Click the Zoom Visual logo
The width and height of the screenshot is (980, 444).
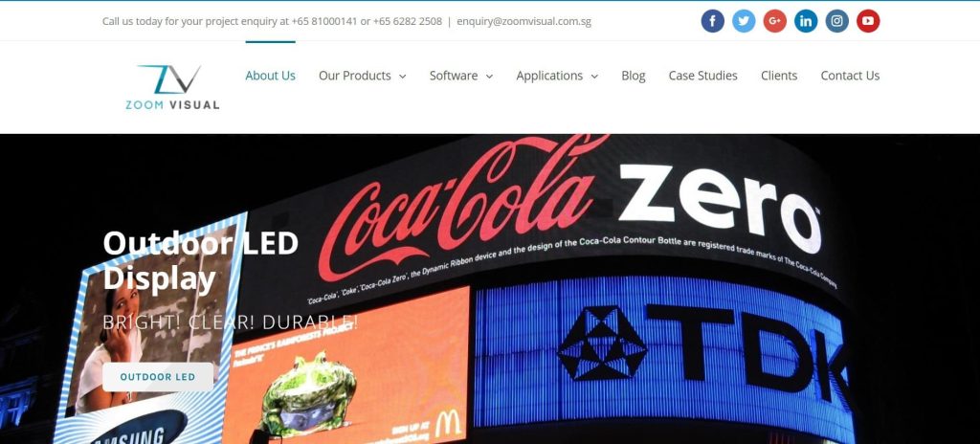click(x=172, y=87)
